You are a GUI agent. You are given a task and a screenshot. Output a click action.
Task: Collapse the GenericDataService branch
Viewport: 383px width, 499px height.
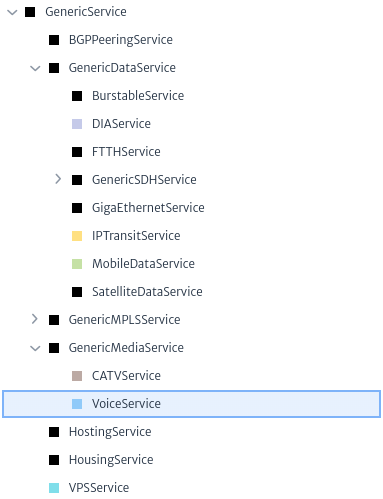coord(35,68)
